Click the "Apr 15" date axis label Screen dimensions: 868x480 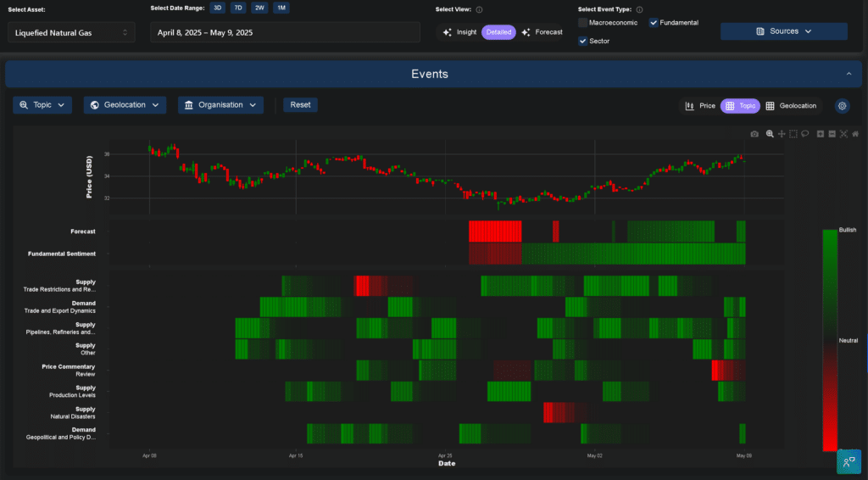pyautogui.click(x=296, y=455)
